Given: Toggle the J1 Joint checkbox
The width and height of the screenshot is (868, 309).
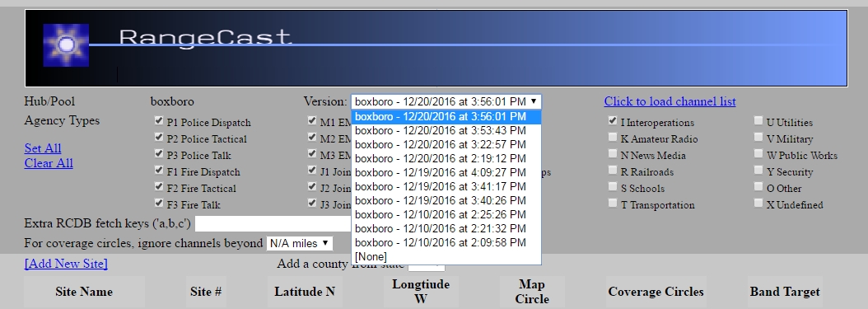Looking at the screenshot, I should 312,170.
